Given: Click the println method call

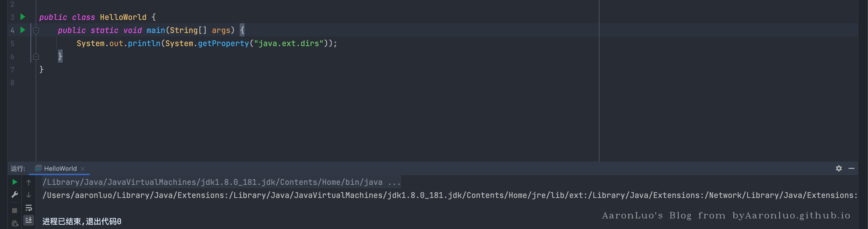Looking at the screenshot, I should [x=144, y=43].
